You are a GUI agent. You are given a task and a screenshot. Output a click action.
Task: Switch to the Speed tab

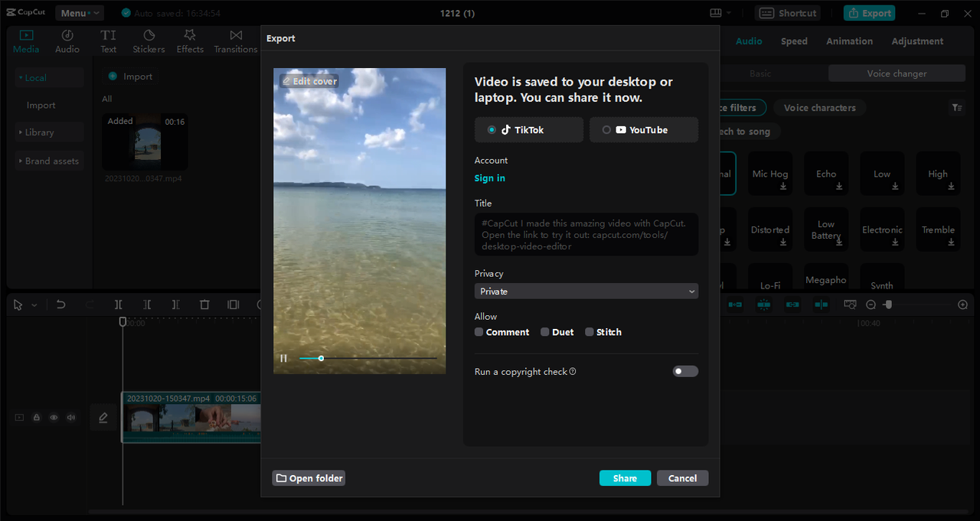[x=794, y=41]
